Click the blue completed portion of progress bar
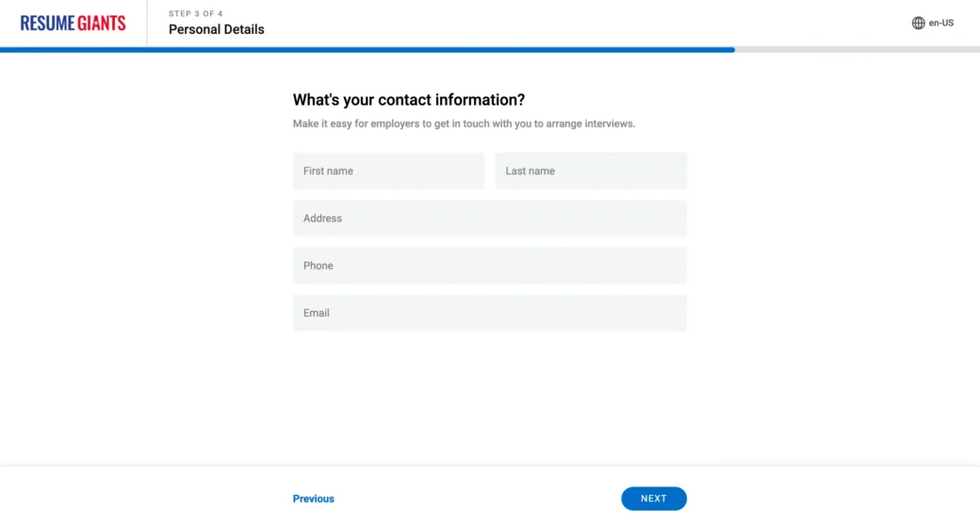980x526 pixels. pos(367,50)
